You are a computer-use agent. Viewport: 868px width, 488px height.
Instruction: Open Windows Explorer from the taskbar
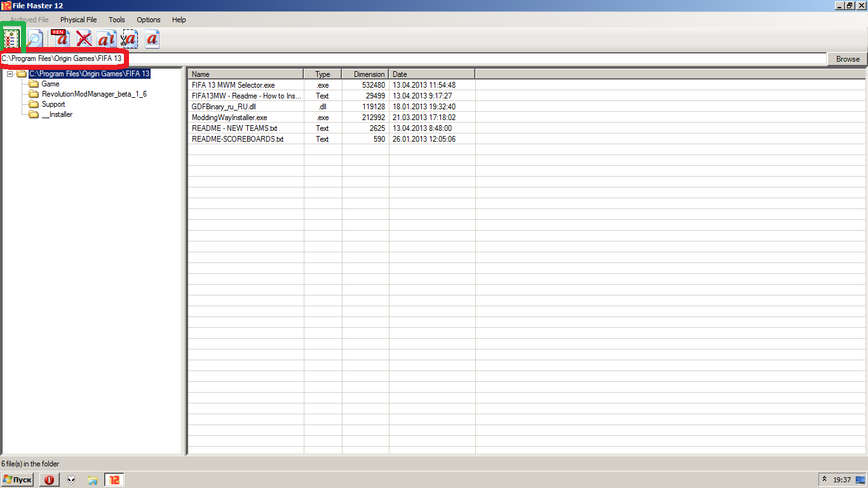92,480
